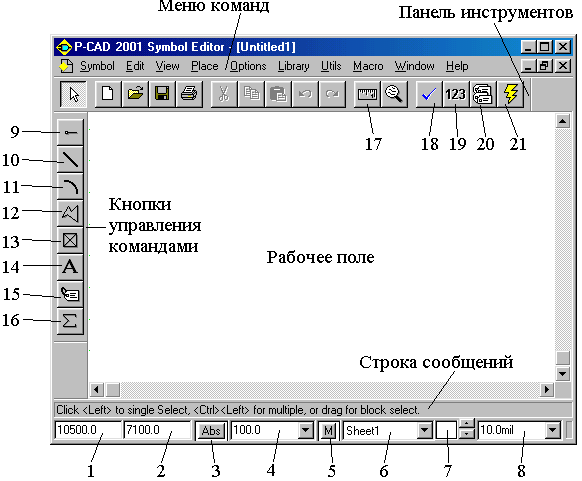Click the Y coordinate field 7100.0
This screenshot has height=481, width=582.
point(157,430)
